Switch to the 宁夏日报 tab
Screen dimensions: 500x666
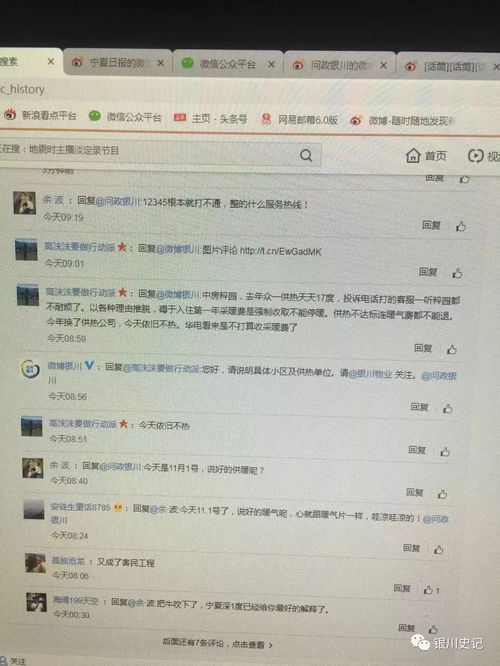point(117,63)
